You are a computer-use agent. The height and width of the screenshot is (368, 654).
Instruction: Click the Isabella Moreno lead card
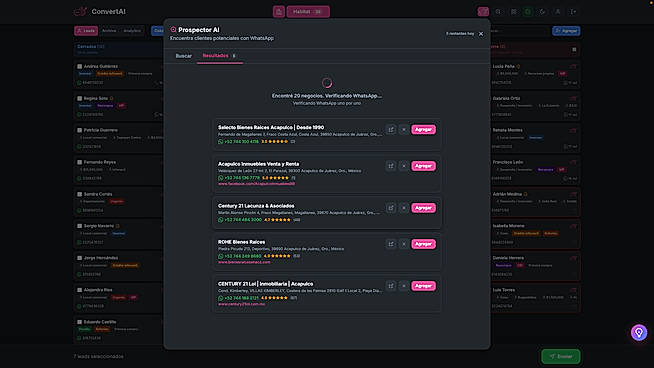click(x=535, y=234)
